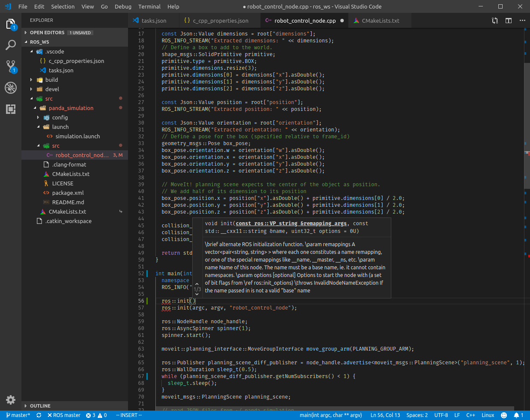Click the master* git branch indicator

[x=18, y=415]
